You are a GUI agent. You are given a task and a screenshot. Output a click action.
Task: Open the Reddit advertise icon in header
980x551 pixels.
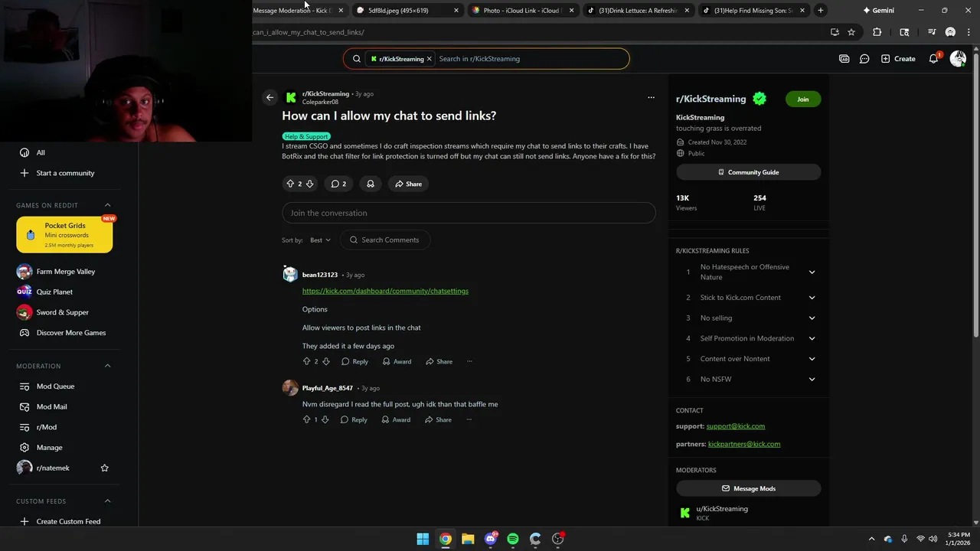[844, 58]
